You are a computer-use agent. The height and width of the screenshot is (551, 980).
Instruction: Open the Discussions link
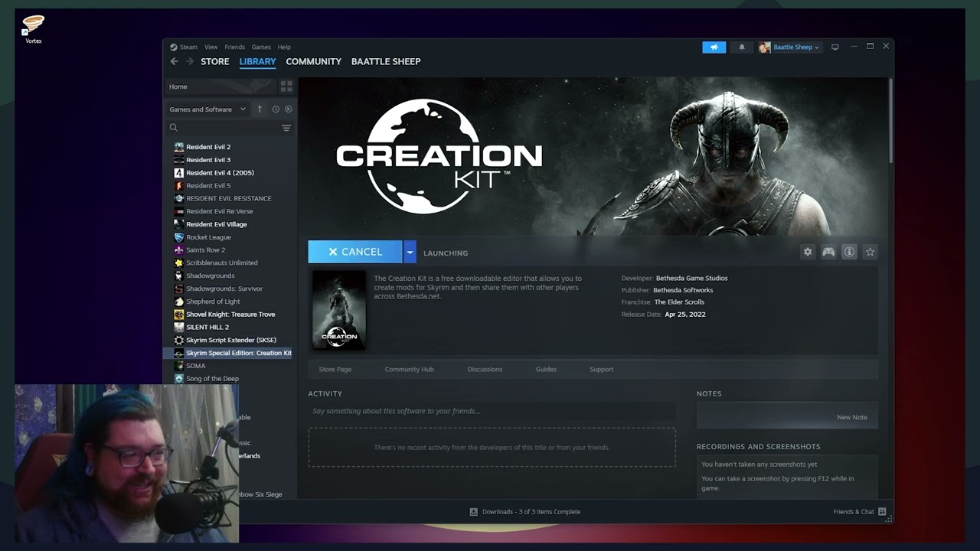pos(485,369)
